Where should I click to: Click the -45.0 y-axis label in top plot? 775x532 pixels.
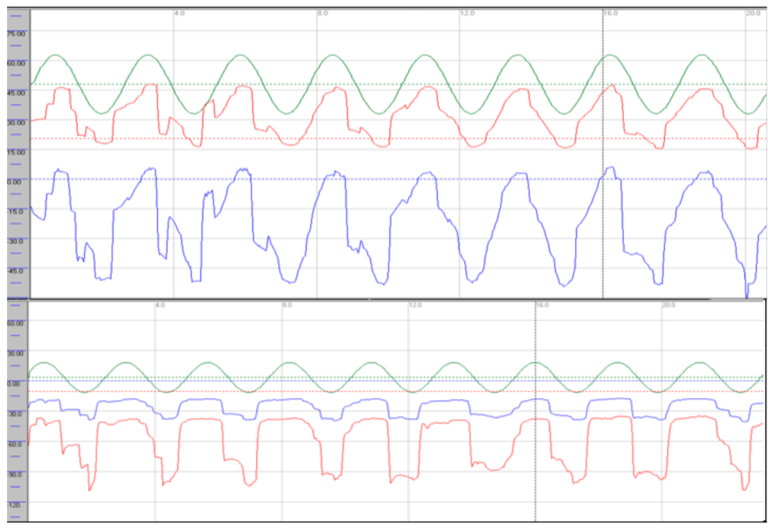point(15,271)
